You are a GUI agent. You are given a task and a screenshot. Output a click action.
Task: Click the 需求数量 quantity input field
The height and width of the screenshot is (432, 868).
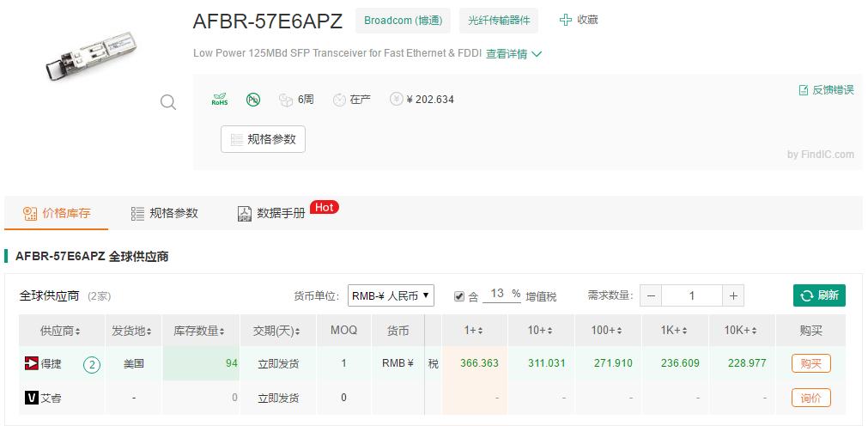coord(692,296)
